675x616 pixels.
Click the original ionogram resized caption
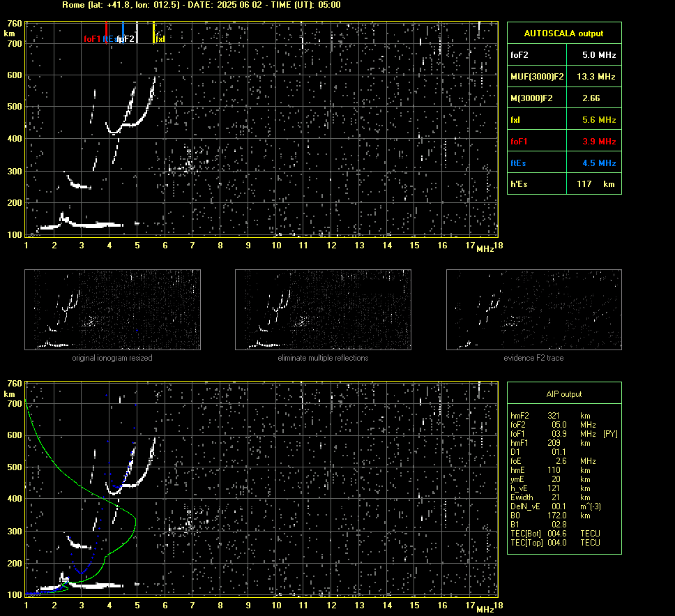pos(112,358)
